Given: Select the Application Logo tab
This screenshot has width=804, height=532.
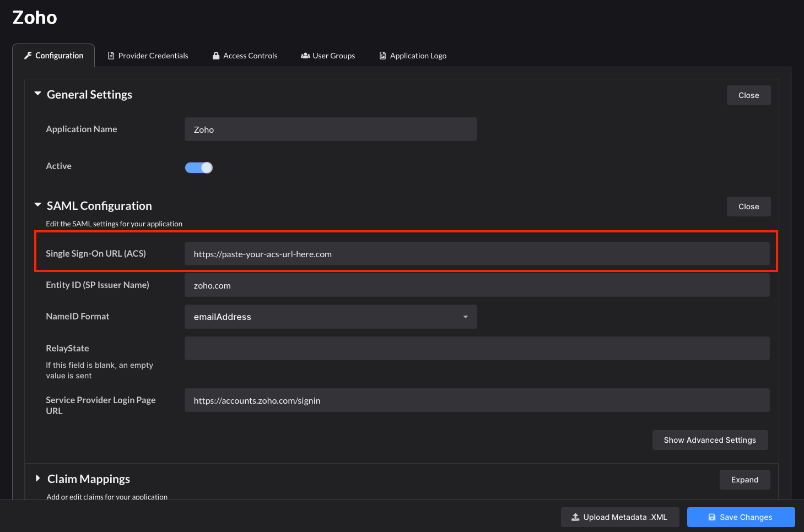Looking at the screenshot, I should [413, 56].
